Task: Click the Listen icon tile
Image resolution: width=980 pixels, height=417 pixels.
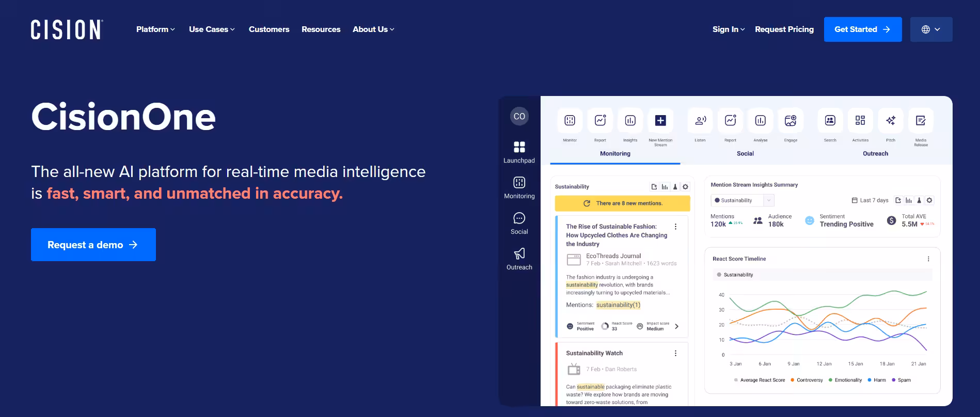Action: coord(700,121)
